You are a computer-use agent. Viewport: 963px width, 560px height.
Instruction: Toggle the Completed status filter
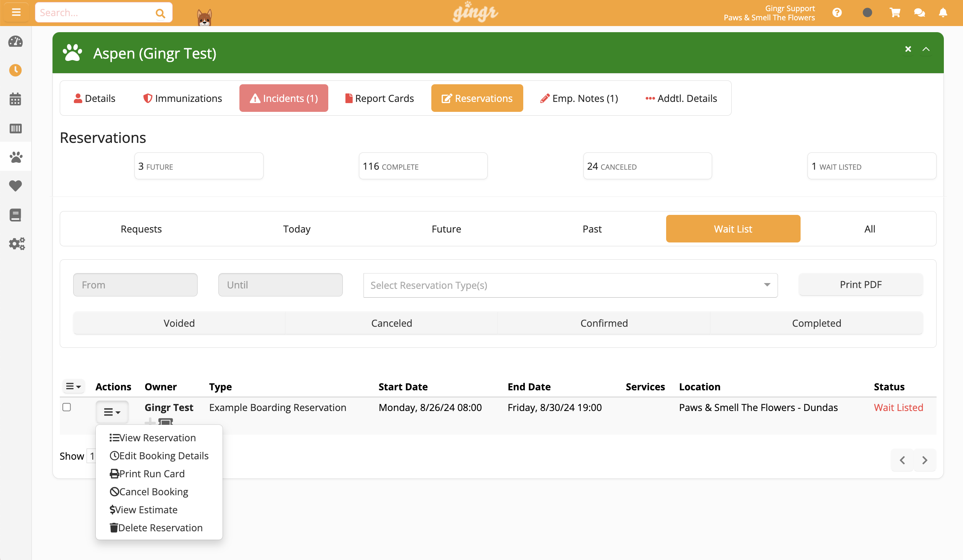817,323
